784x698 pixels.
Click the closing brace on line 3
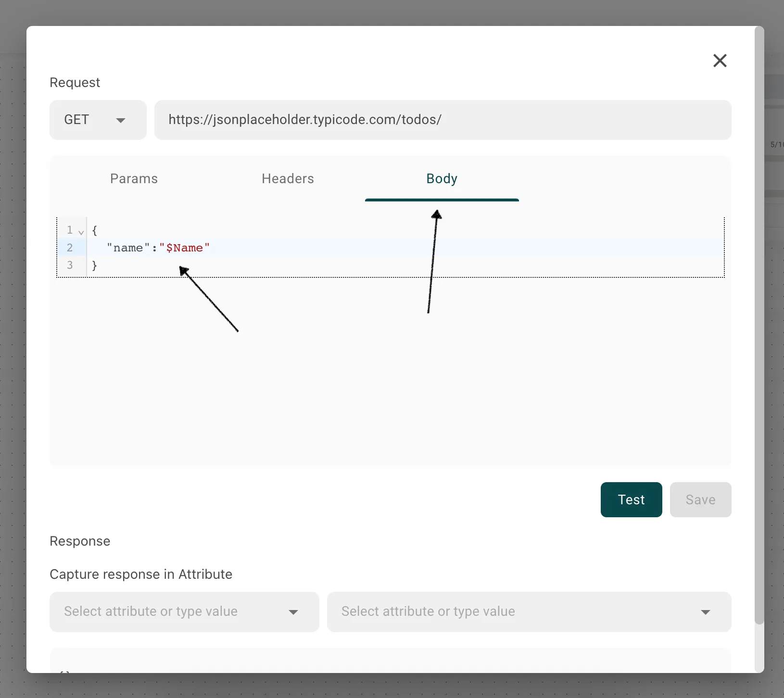pos(95,265)
